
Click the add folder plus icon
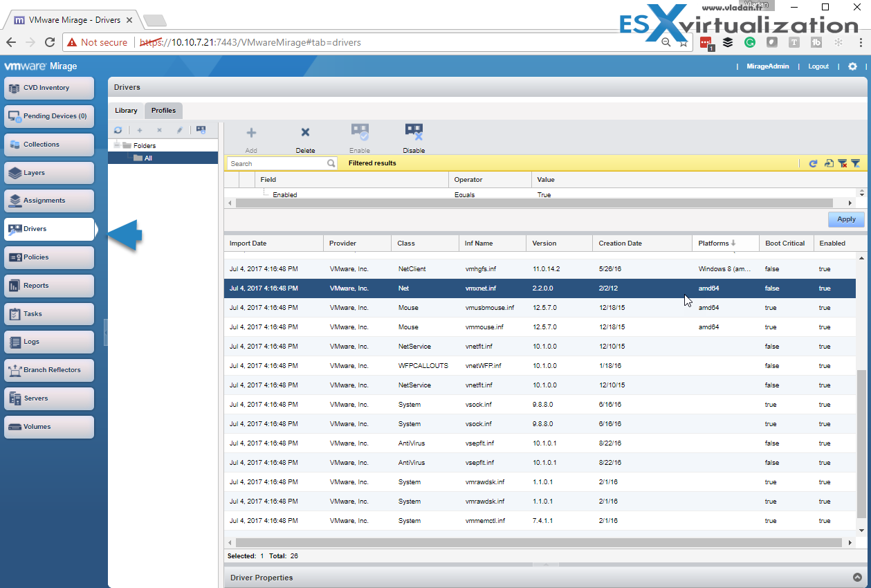pyautogui.click(x=139, y=130)
